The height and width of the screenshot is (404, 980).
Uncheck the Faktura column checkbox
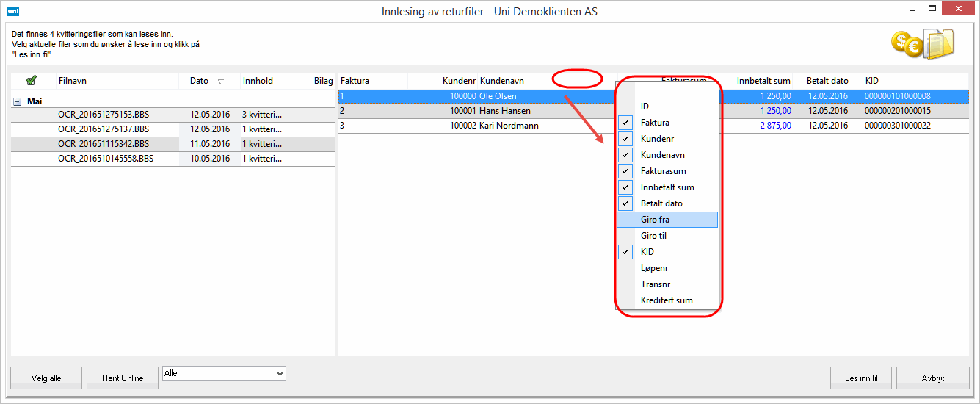(x=625, y=123)
